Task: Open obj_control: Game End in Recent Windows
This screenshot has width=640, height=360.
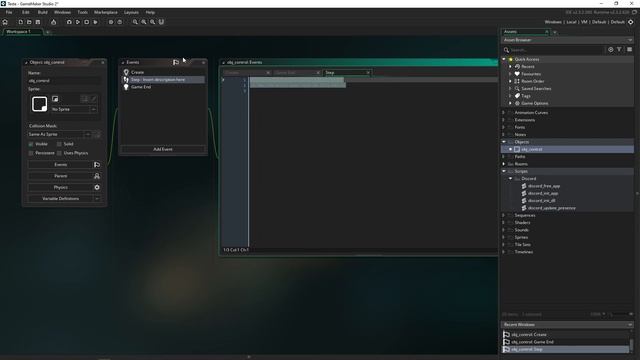Action: pos(565,342)
